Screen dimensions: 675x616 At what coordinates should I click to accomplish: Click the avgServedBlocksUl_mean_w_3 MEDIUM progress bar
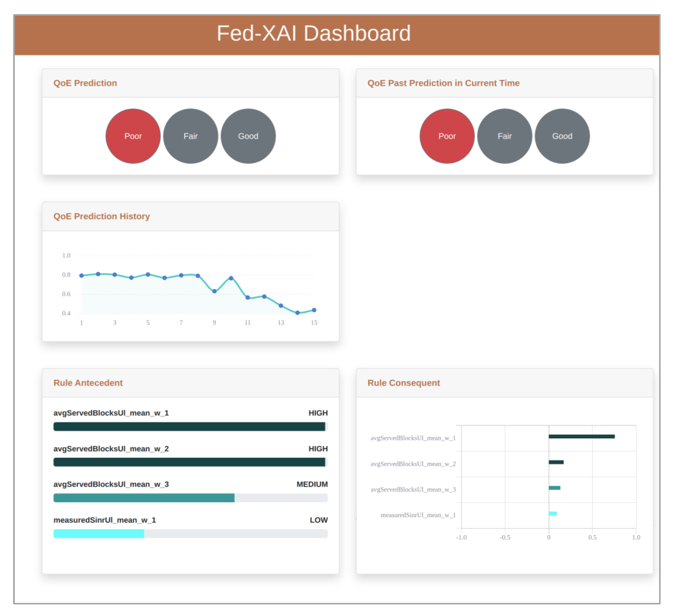tap(144, 498)
